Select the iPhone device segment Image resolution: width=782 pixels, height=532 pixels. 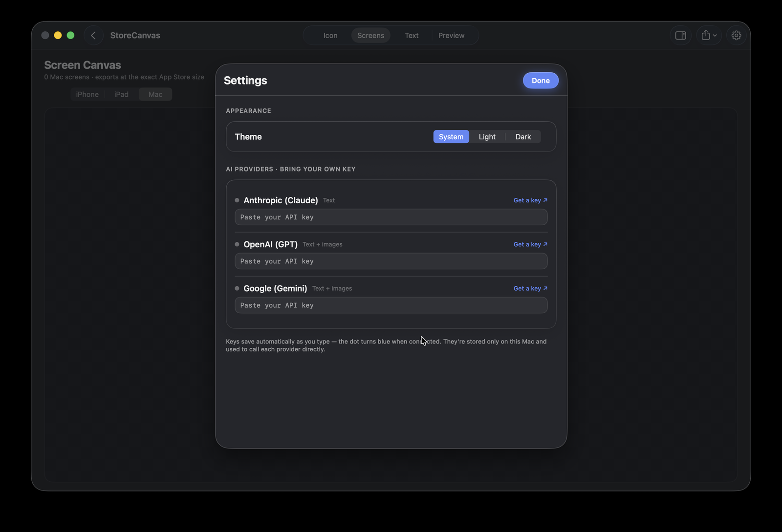[x=87, y=94]
